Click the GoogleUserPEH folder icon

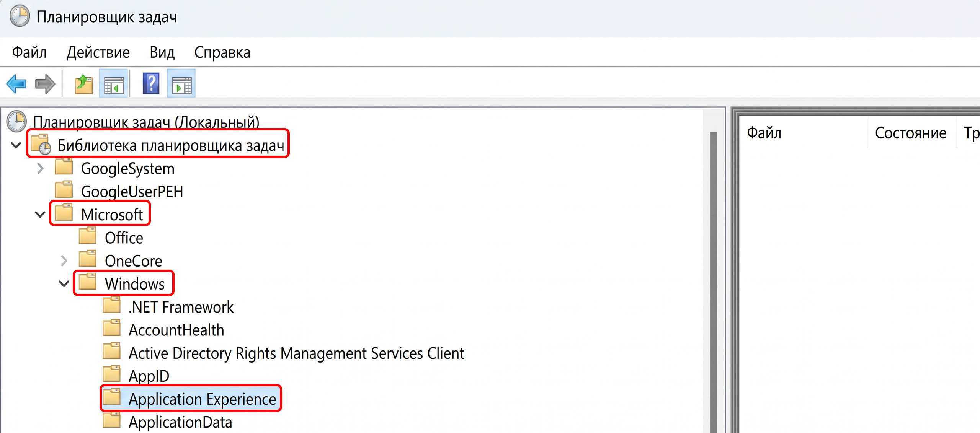tap(64, 190)
